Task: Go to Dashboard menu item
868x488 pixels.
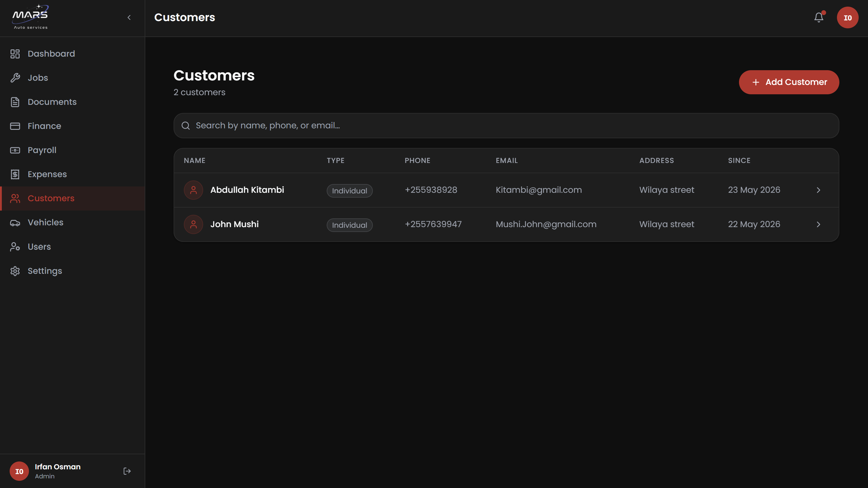Action: coord(72,54)
